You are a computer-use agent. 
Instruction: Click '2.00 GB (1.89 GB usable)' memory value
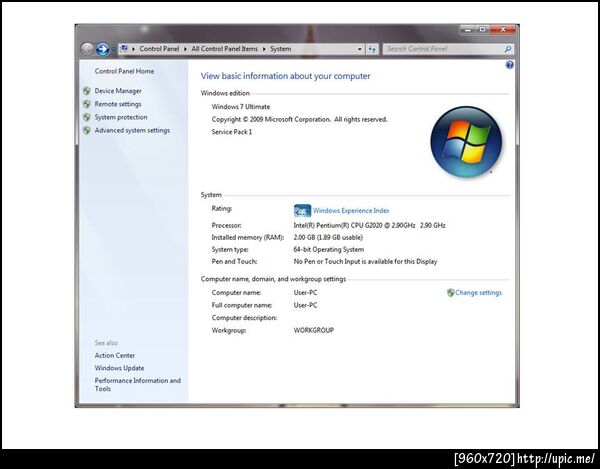[328, 238]
